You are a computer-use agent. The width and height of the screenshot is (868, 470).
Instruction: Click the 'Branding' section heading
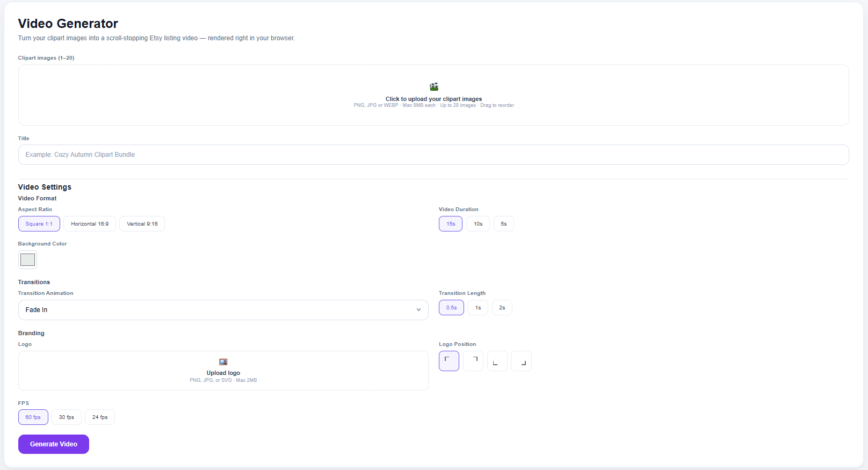[x=31, y=333]
